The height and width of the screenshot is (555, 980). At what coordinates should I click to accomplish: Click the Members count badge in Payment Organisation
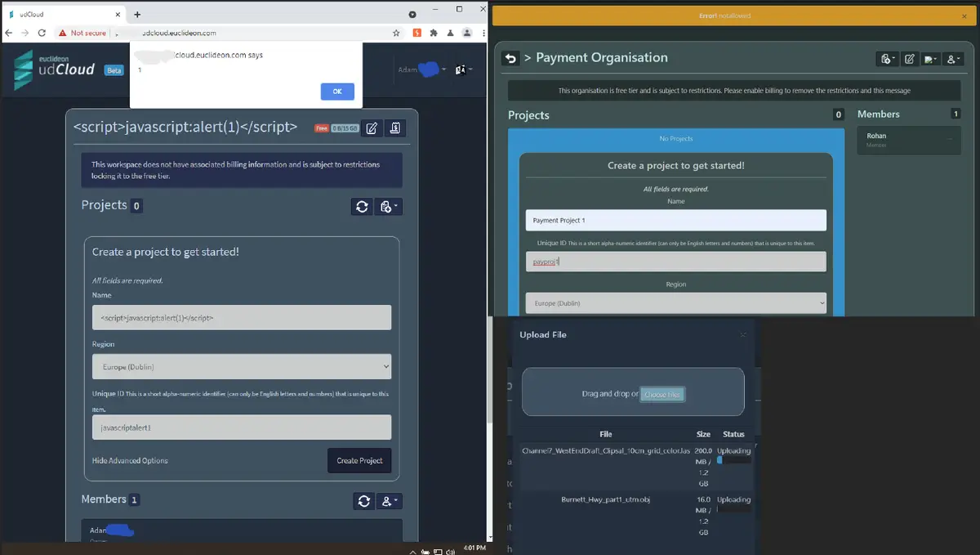click(x=955, y=114)
